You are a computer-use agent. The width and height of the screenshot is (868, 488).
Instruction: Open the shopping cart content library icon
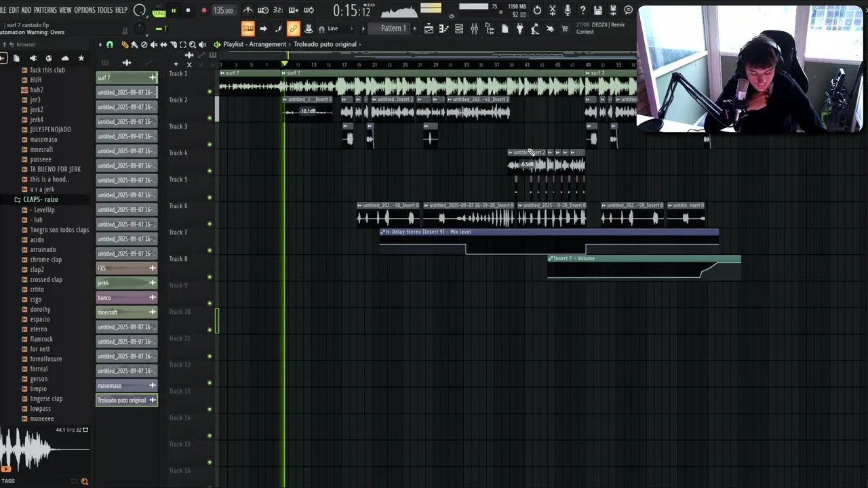(x=565, y=28)
